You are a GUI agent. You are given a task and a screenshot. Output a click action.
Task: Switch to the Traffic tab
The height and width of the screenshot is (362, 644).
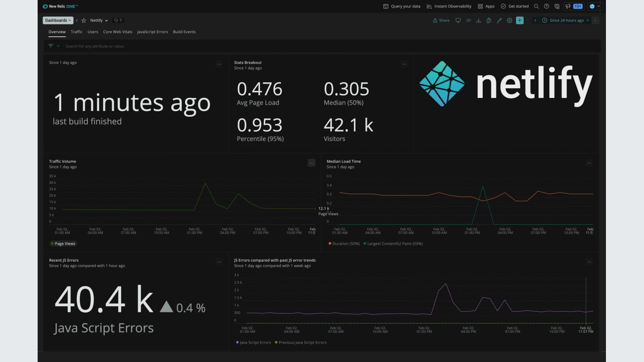77,32
